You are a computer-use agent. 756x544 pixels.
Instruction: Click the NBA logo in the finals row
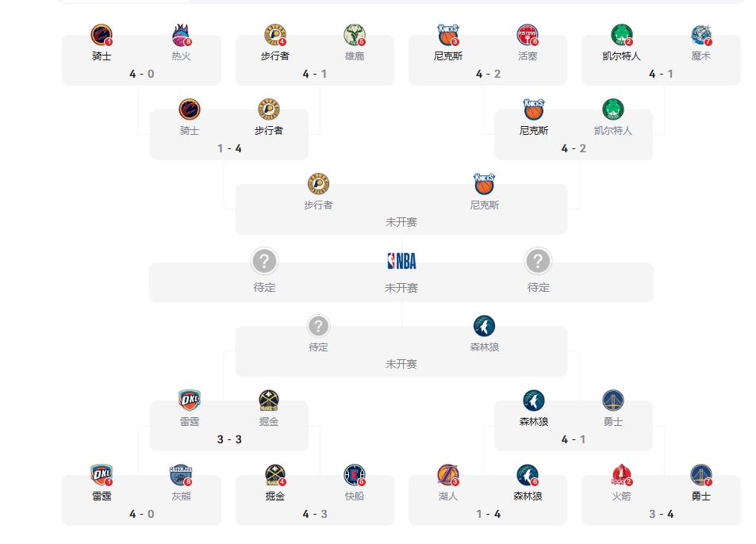coord(401,261)
